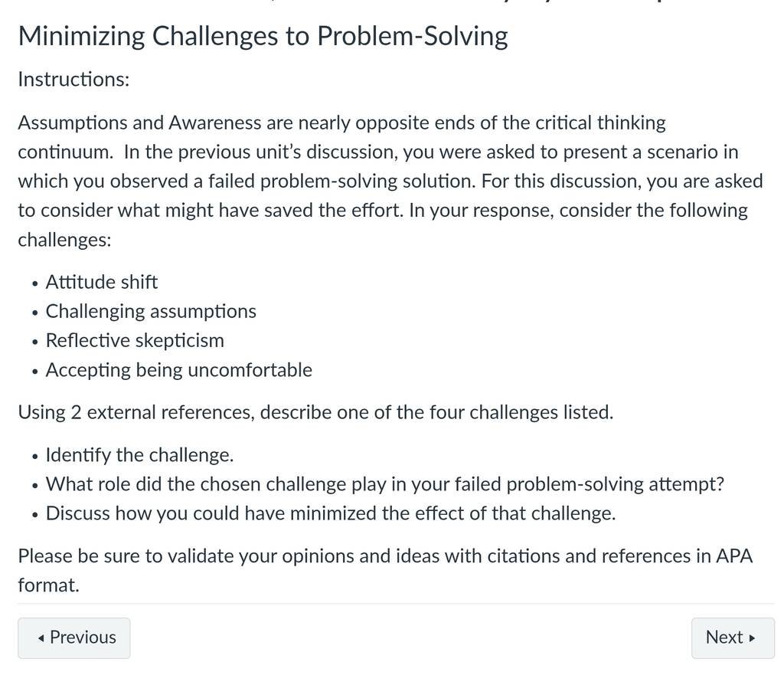The image size is (784, 675).
Task: Click the Next button
Action: pos(733,637)
